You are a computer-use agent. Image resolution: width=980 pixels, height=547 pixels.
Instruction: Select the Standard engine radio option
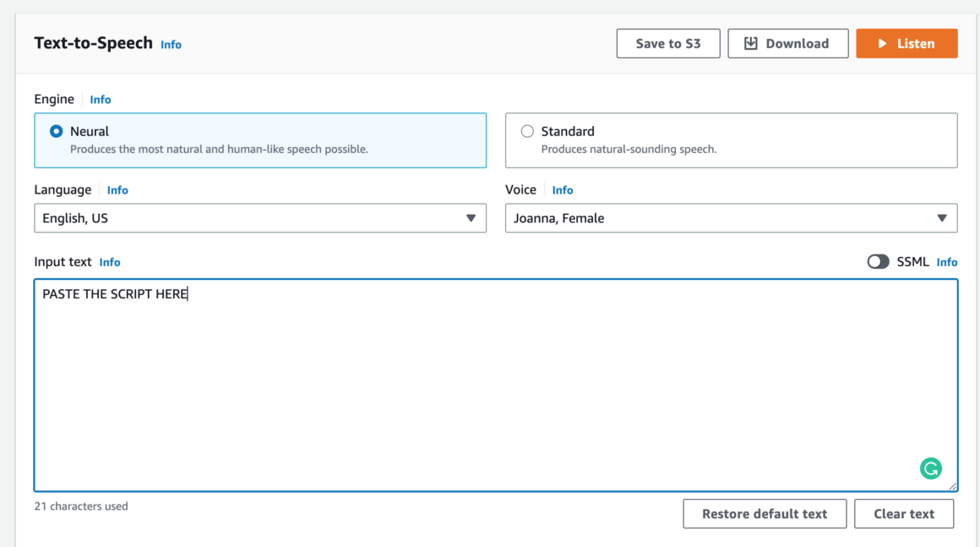click(x=527, y=131)
